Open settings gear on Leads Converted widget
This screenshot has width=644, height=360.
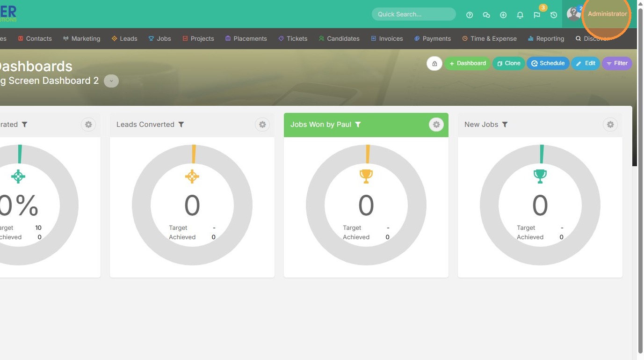click(262, 125)
